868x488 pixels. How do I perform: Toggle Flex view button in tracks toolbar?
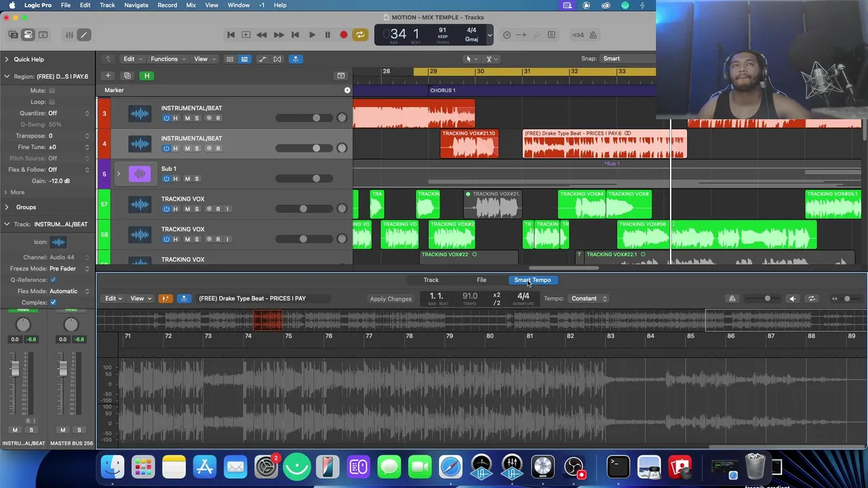tap(277, 59)
